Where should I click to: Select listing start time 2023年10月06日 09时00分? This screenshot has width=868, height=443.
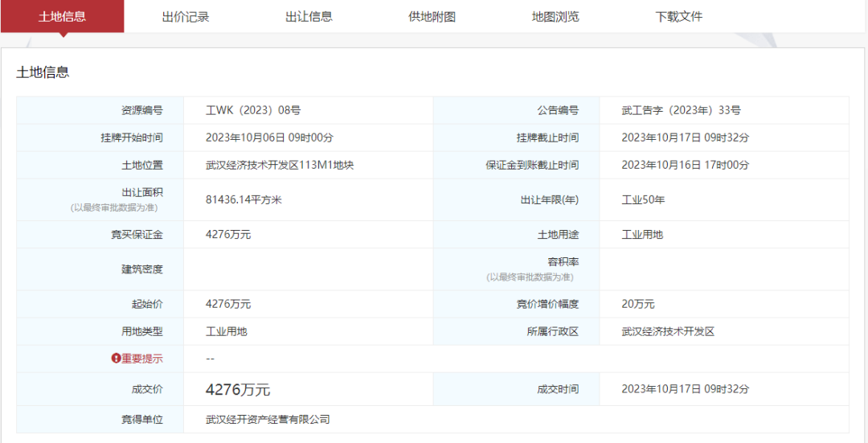(269, 137)
